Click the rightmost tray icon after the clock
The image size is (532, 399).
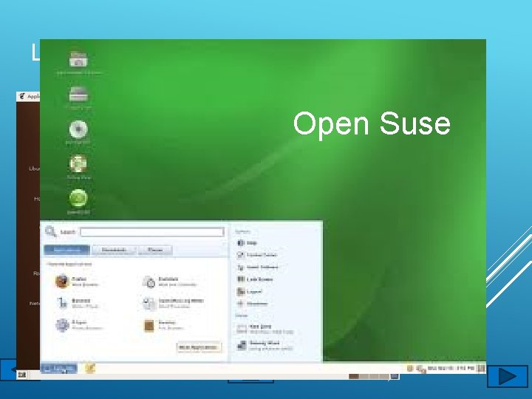(481, 369)
